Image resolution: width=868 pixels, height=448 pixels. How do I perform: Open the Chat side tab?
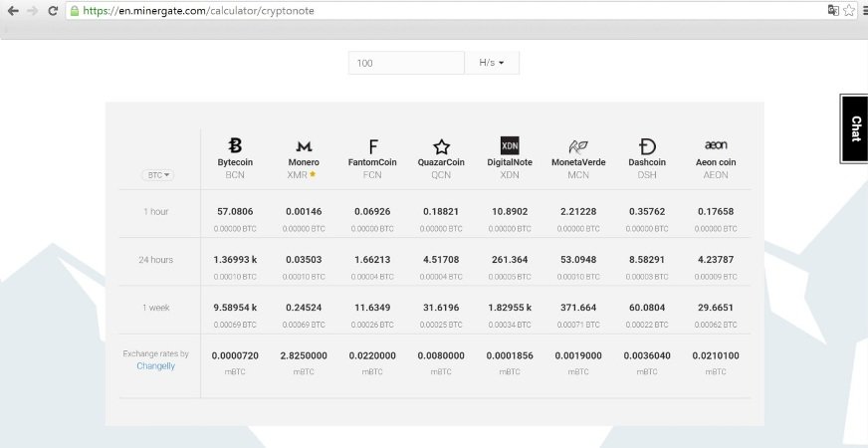pyautogui.click(x=855, y=128)
